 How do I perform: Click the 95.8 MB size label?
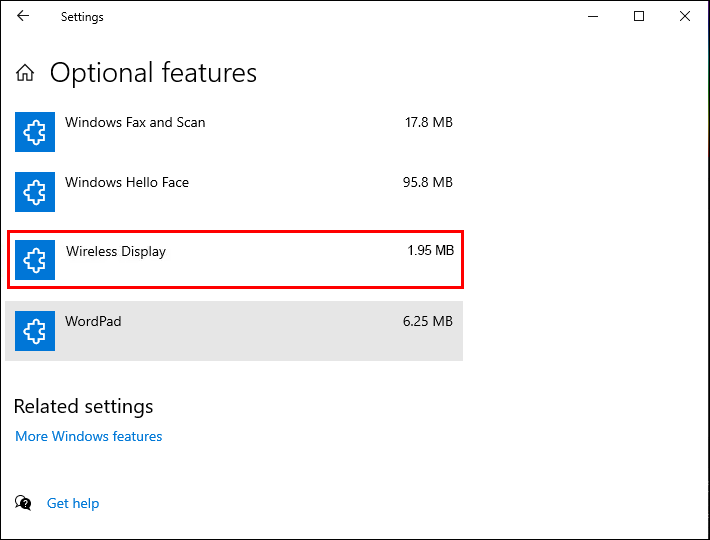click(429, 182)
